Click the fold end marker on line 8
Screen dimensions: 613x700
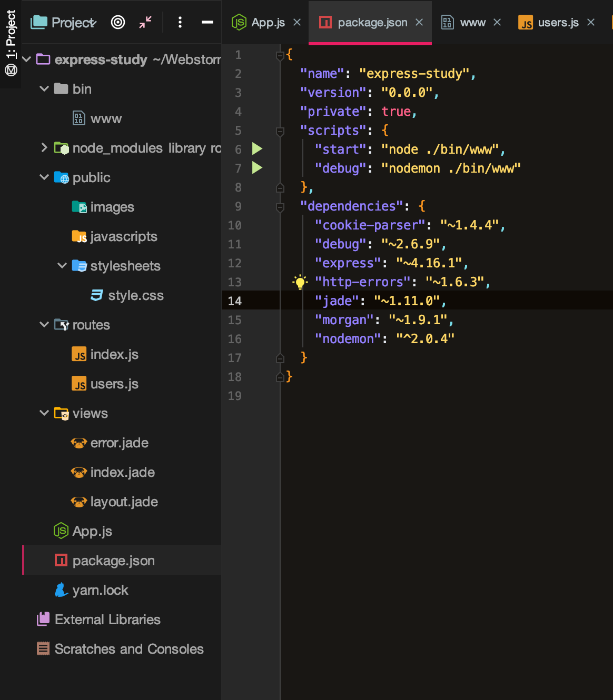pyautogui.click(x=280, y=187)
